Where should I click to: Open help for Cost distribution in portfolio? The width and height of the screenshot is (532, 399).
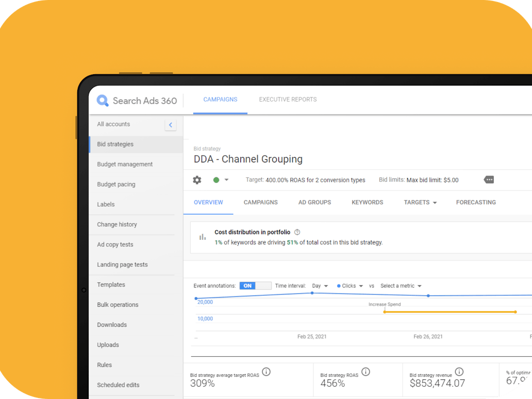point(297,232)
